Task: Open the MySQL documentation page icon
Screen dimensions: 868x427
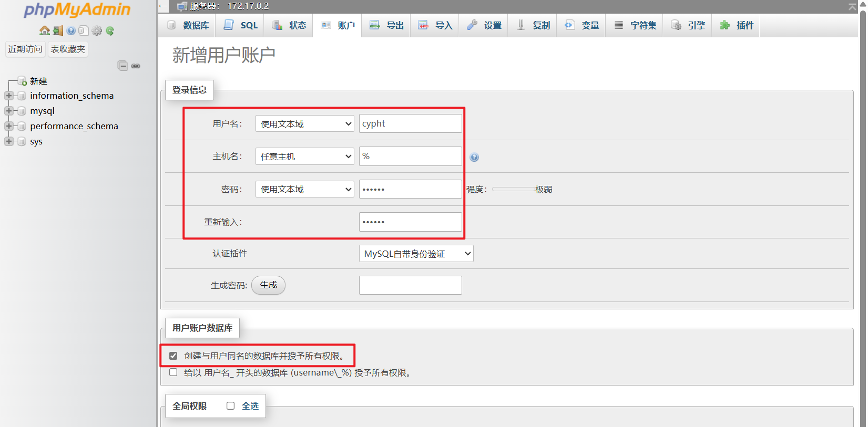Action: (84, 31)
